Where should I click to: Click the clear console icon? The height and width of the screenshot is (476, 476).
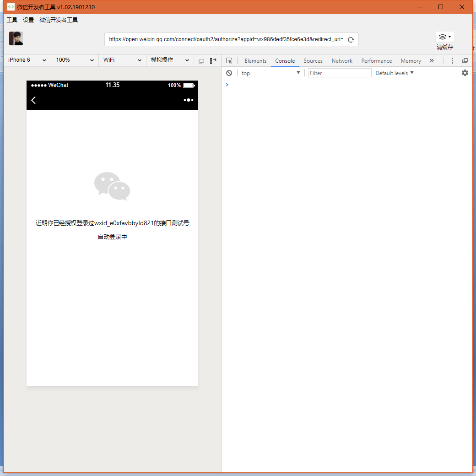[x=229, y=73]
